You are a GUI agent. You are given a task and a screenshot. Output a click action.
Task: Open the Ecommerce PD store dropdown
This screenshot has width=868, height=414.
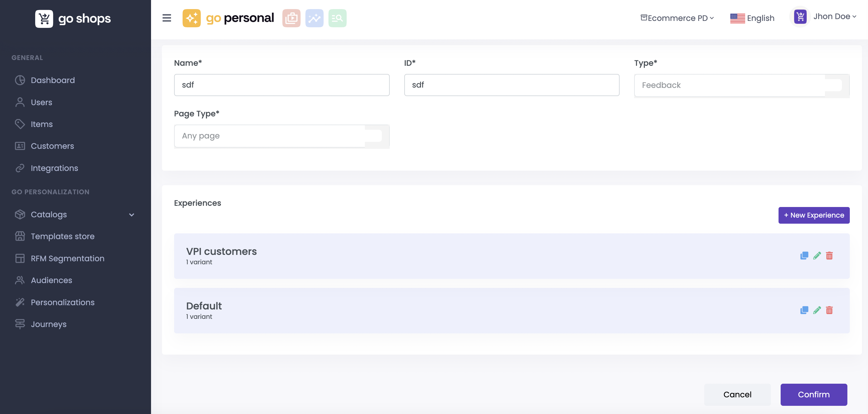coord(677,18)
